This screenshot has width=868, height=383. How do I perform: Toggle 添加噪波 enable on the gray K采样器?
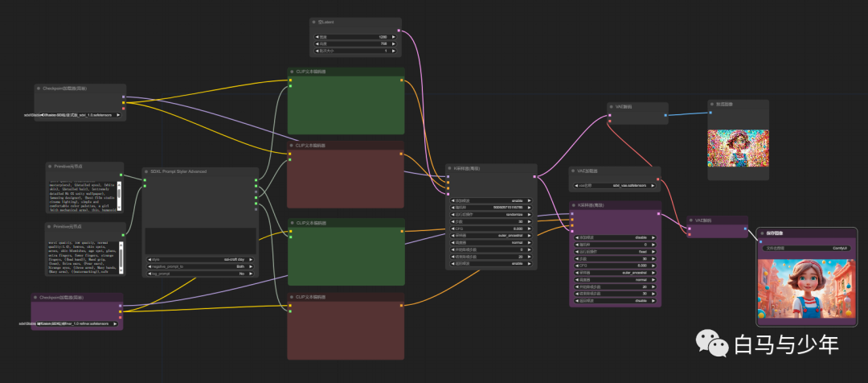tap(491, 200)
